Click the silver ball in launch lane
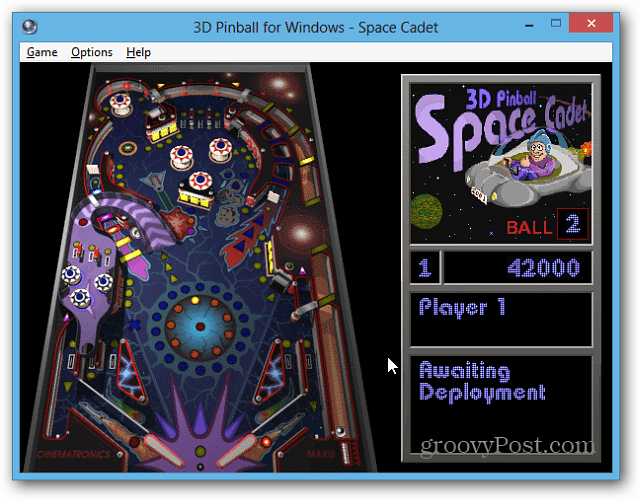The height and width of the screenshot is (500, 640). (x=340, y=431)
